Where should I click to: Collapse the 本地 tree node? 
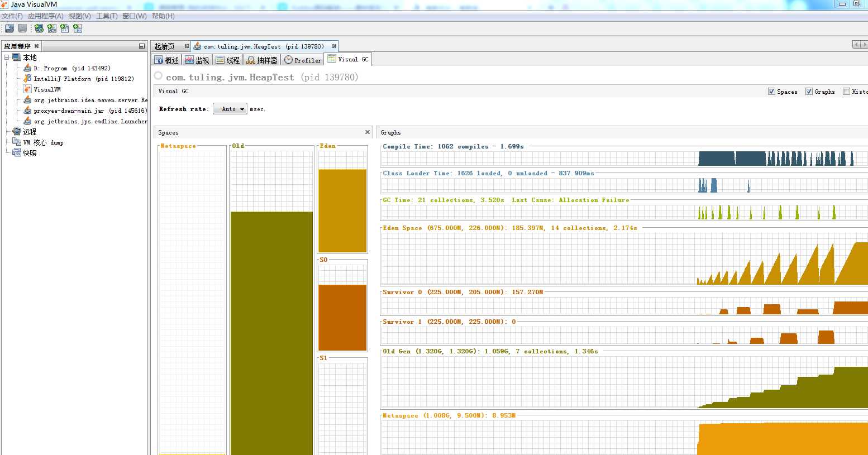pos(7,58)
